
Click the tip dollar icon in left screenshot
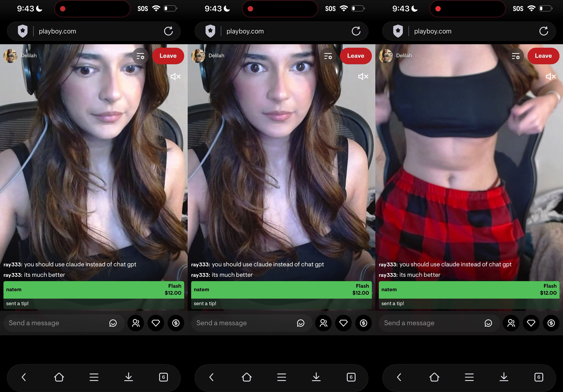click(x=176, y=323)
